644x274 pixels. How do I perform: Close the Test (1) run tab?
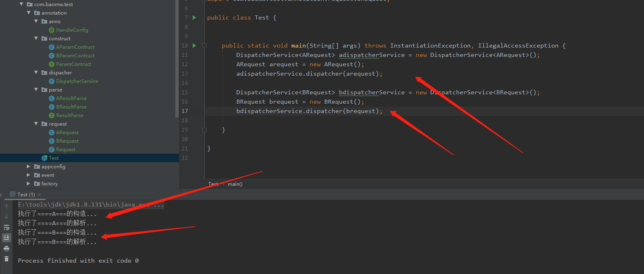click(39, 195)
